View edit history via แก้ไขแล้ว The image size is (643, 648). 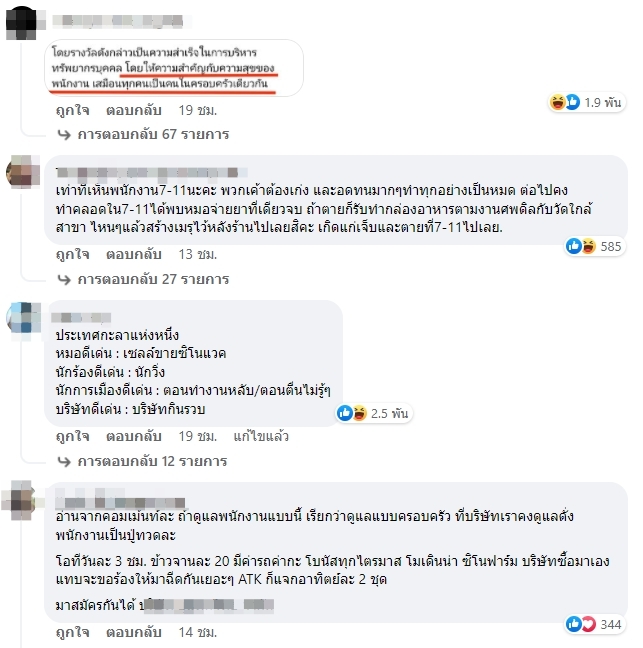tap(261, 436)
